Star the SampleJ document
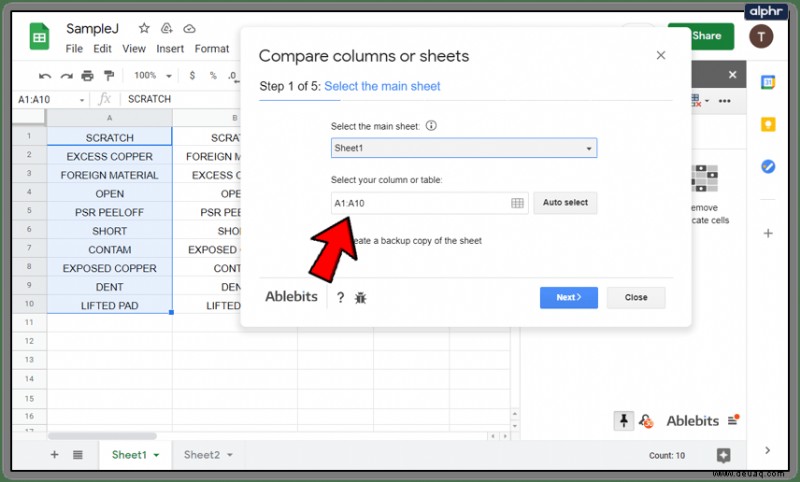 (x=144, y=28)
